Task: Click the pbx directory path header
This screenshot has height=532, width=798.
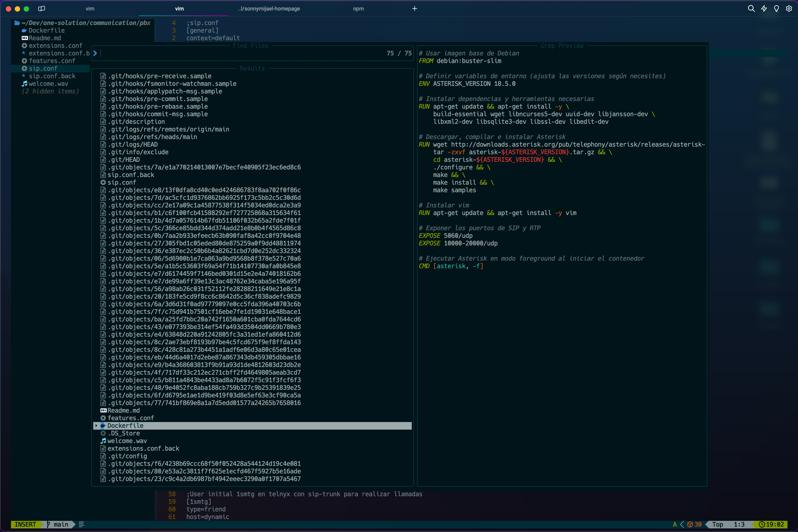Action: [x=86, y=23]
